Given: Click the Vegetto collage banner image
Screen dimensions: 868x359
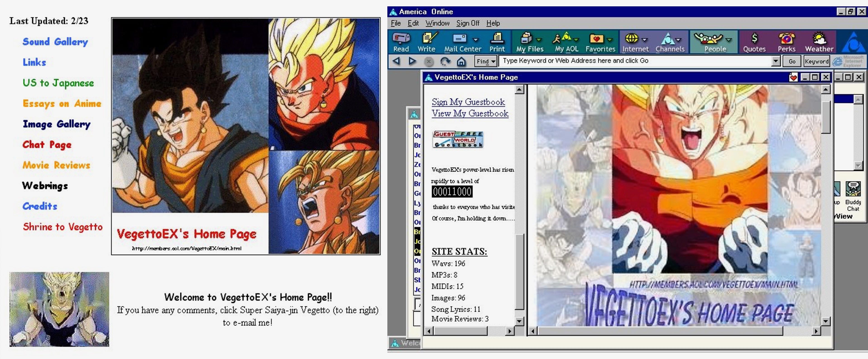Looking at the screenshot, I should click(246, 136).
